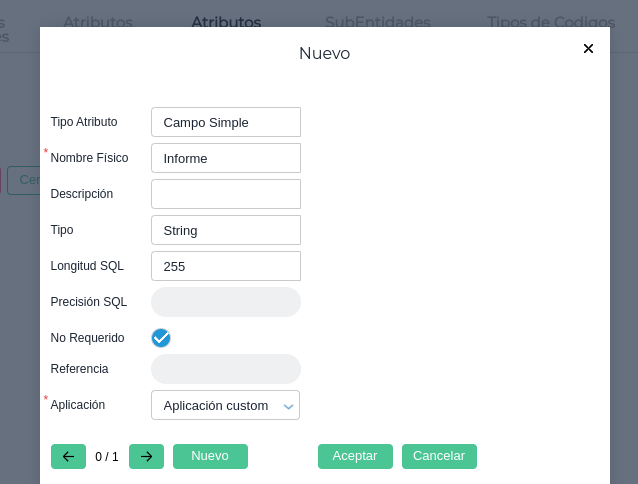Viewport: 638px width, 484px height.
Task: Switch to the SubEntidades tab
Action: (377, 21)
